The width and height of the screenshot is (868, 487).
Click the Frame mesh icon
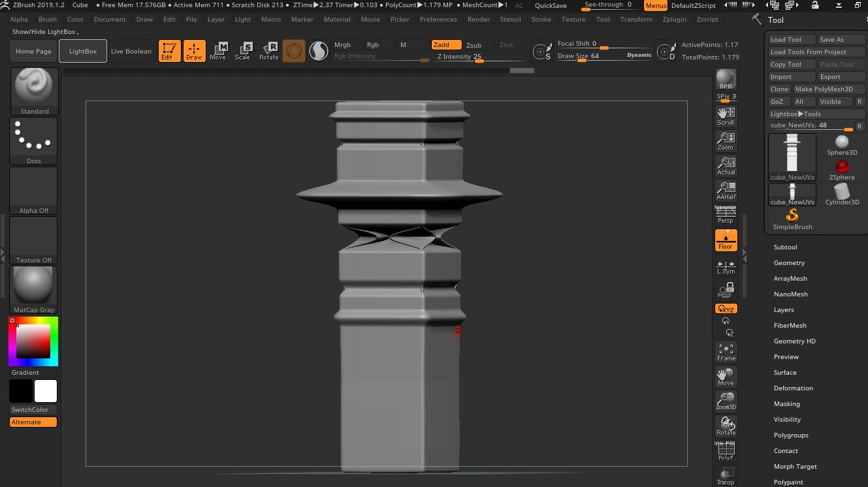[726, 352]
